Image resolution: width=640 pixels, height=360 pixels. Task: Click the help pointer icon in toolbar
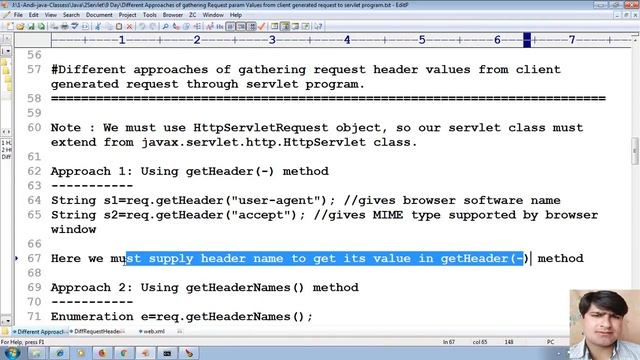click(318, 27)
